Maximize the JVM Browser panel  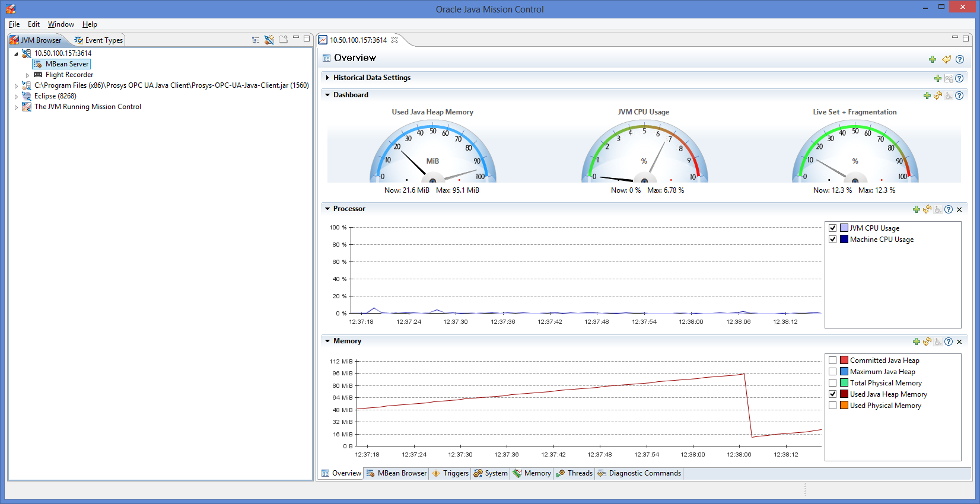(x=307, y=39)
